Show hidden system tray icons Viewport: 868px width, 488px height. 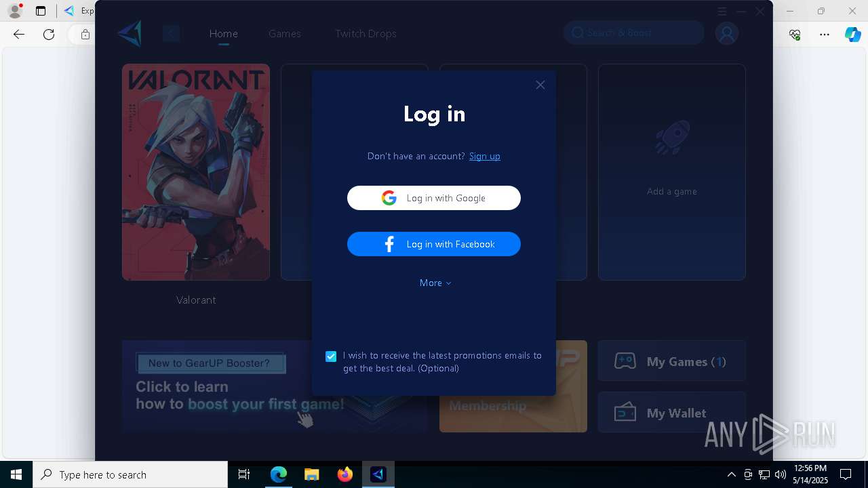tap(731, 474)
